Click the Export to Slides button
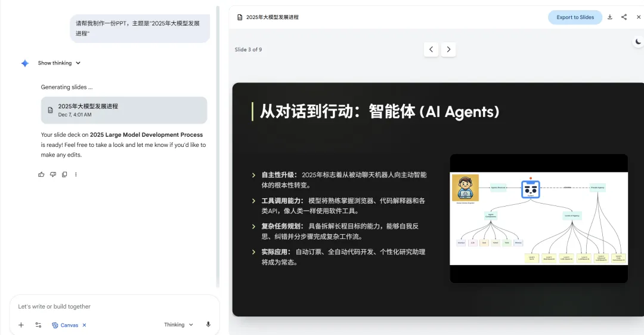The width and height of the screenshot is (644, 335). [x=575, y=17]
